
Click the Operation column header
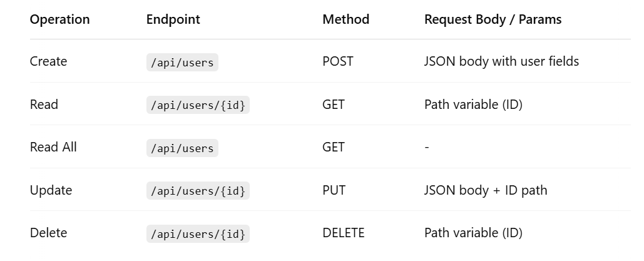59,19
